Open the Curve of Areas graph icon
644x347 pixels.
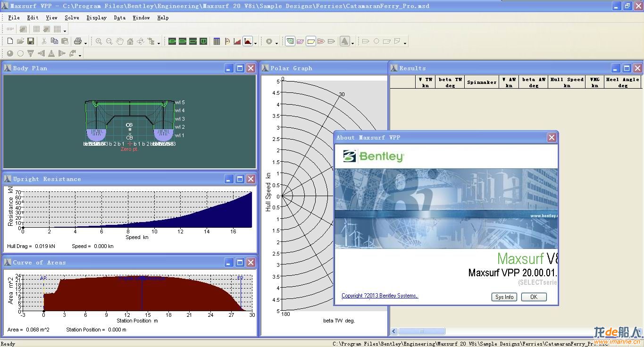coord(248,41)
